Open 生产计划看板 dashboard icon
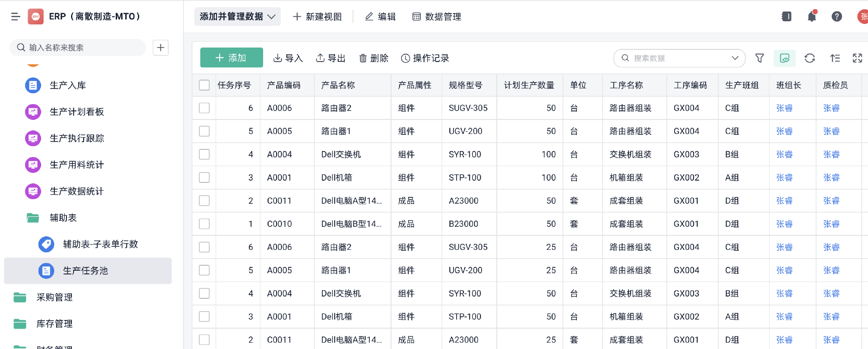 pyautogui.click(x=33, y=112)
